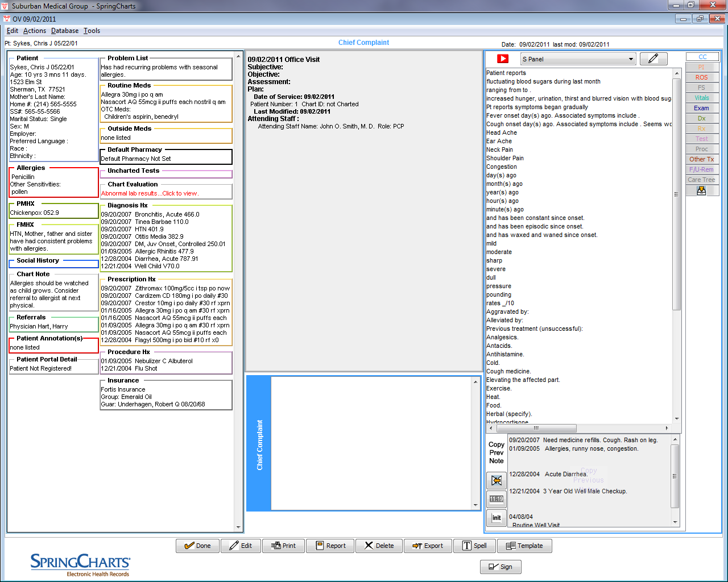Click the Template button
The width and height of the screenshot is (728, 582).
click(x=524, y=546)
